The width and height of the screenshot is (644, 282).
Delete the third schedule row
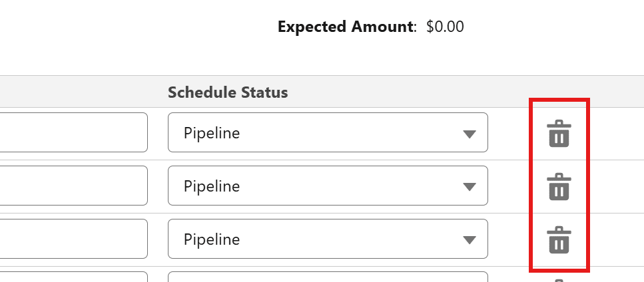[x=559, y=240]
